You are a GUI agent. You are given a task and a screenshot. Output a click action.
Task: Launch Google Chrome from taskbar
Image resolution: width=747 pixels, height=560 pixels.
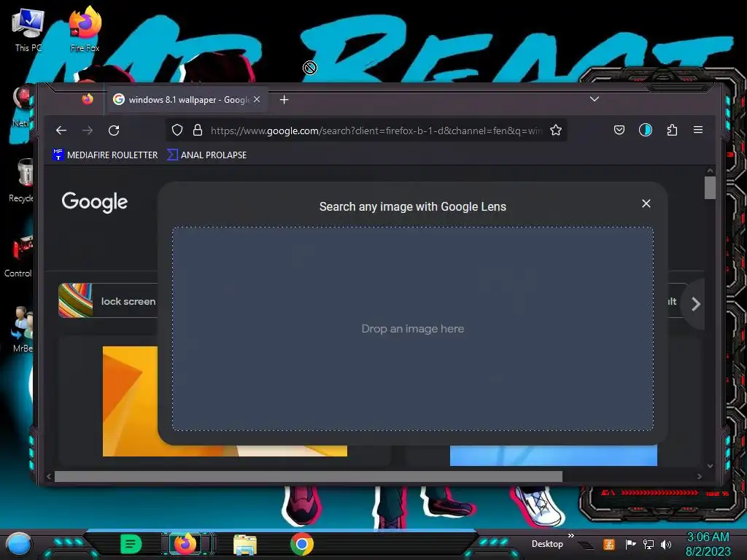(x=301, y=544)
